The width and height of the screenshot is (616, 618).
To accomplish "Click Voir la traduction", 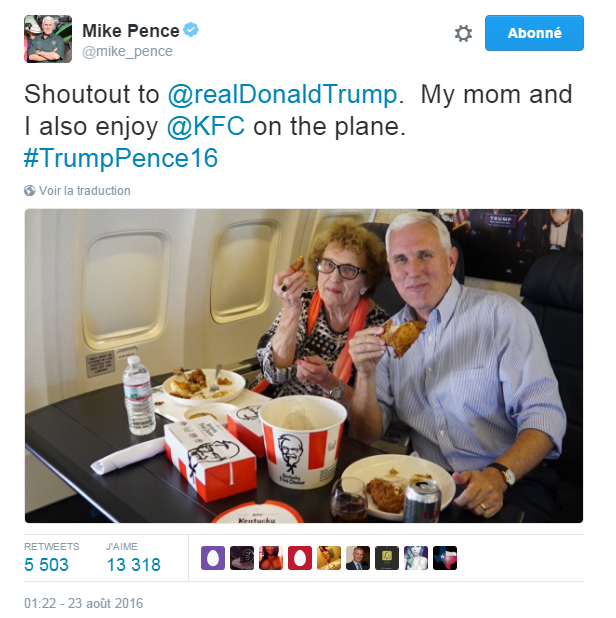I will (84, 191).
